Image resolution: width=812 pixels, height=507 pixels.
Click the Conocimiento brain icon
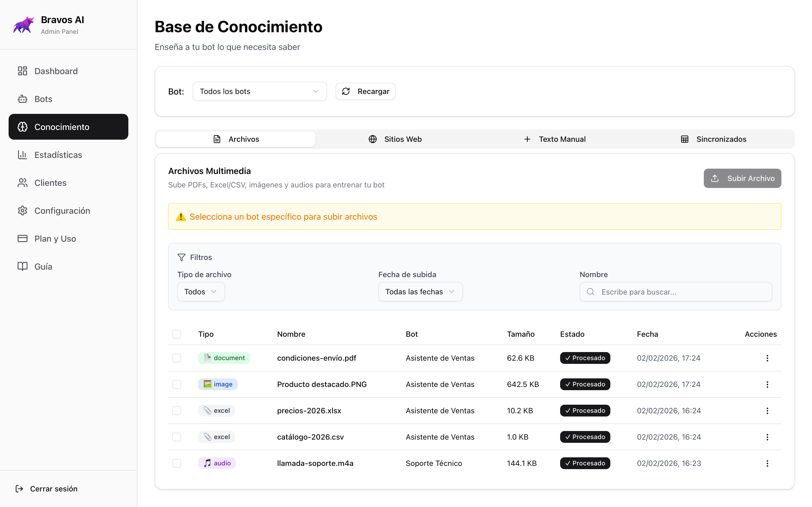(23, 127)
